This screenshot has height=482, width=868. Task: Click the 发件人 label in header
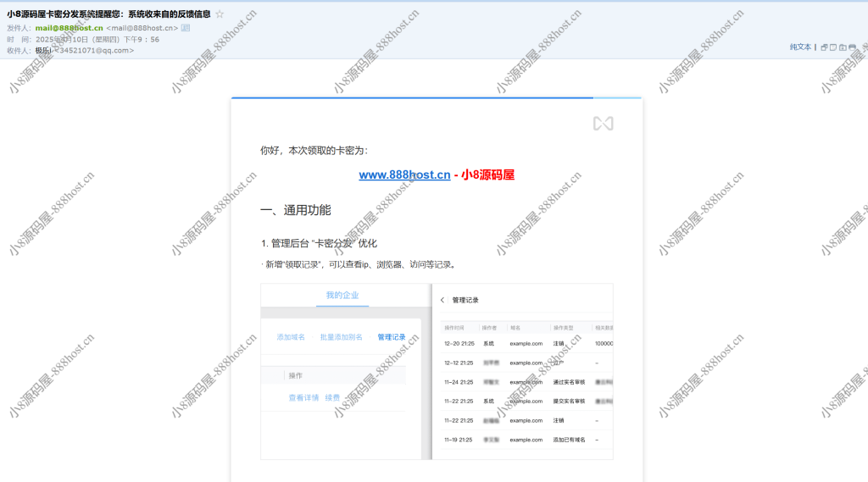(x=19, y=28)
